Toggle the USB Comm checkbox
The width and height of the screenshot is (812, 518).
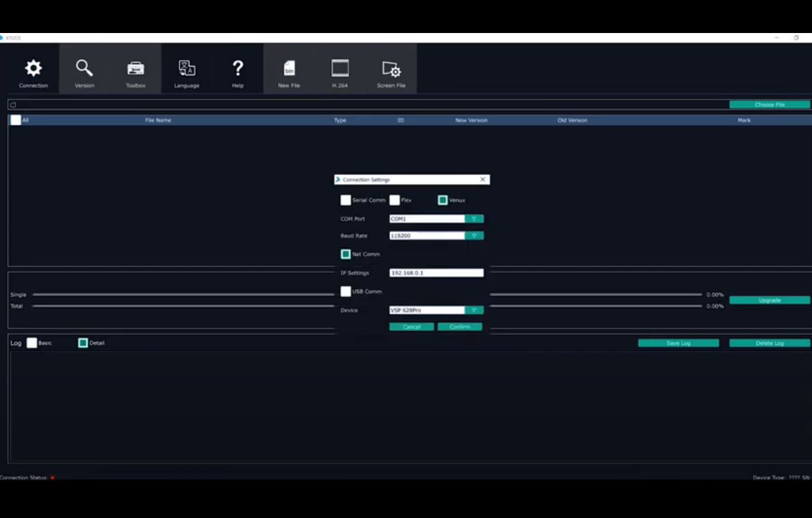click(346, 291)
